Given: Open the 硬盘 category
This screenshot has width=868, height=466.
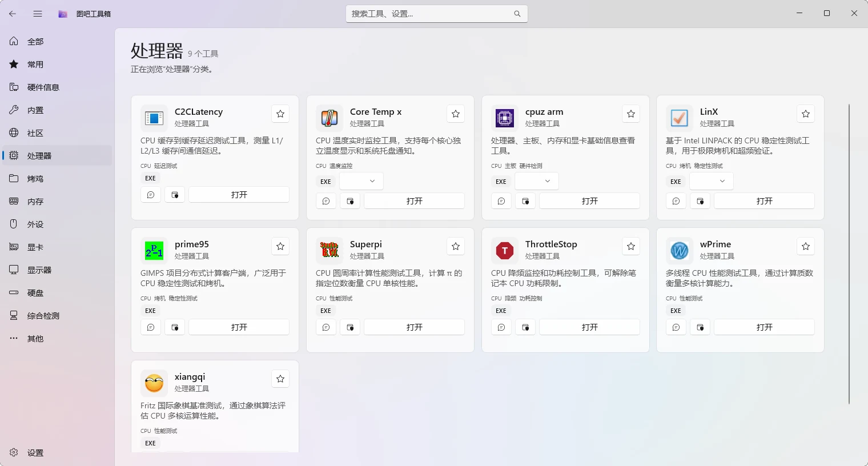Looking at the screenshot, I should coord(57,293).
